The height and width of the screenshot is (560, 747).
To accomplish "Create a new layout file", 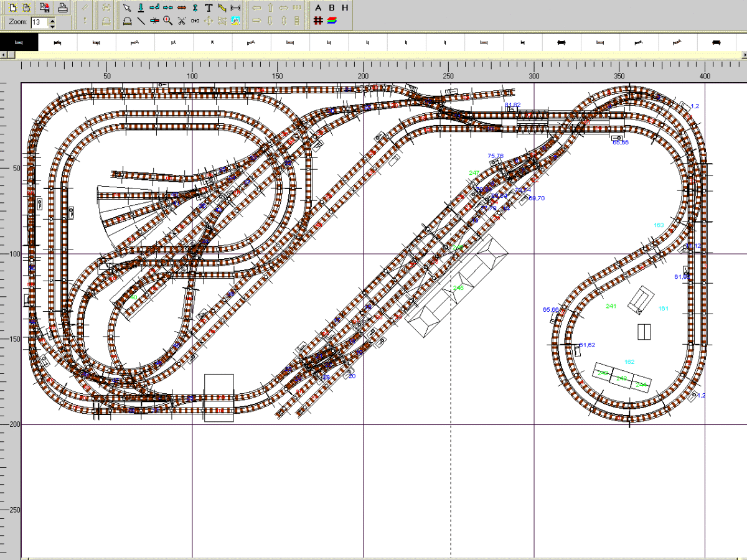I will tap(12, 7).
